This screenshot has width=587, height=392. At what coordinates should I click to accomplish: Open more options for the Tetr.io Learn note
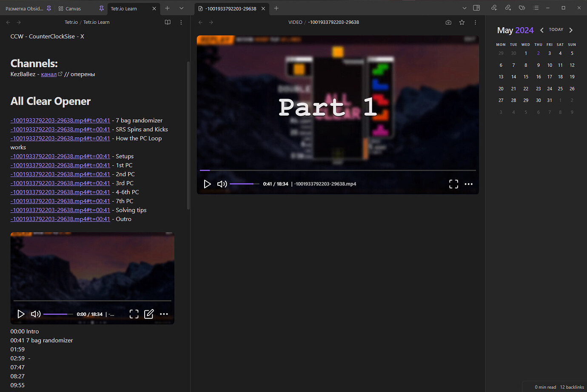point(181,23)
